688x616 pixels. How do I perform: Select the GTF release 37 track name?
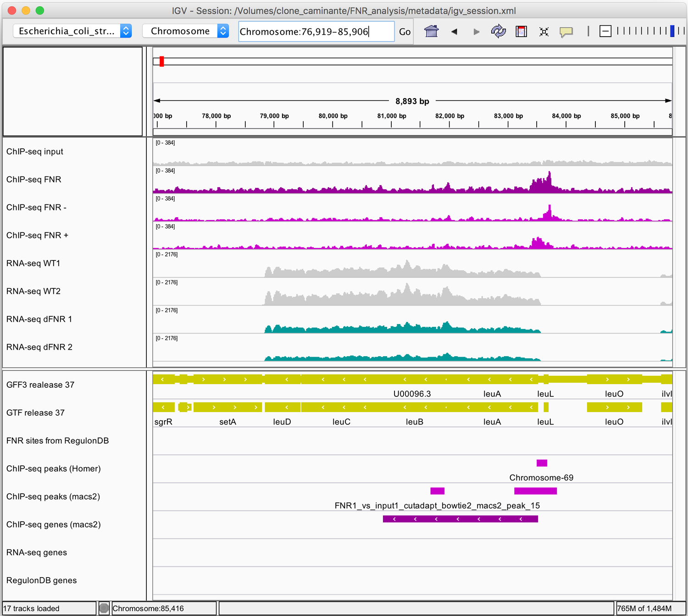(x=35, y=413)
